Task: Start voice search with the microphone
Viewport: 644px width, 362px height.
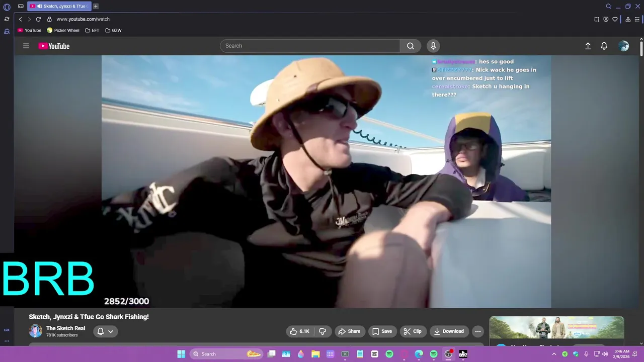Action: (x=433, y=46)
